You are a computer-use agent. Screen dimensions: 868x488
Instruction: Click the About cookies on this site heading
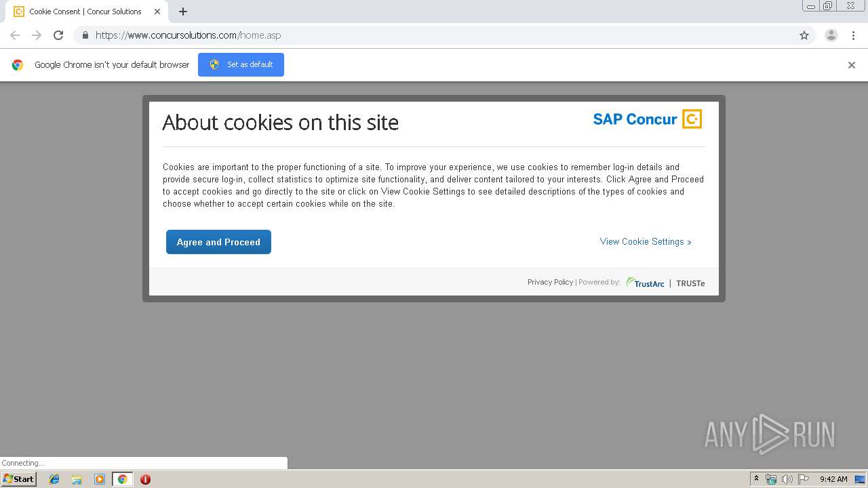(281, 123)
